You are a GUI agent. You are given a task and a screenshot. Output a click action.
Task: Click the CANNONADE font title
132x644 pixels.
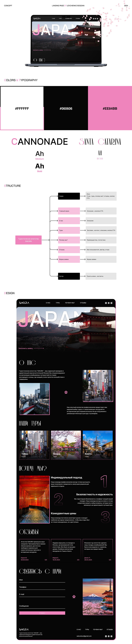pos(40,142)
